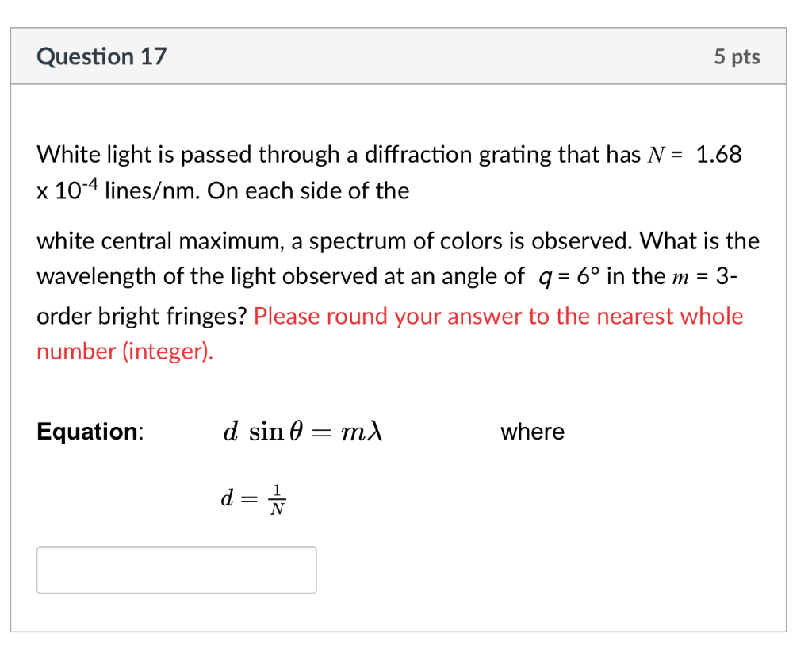Viewport: 812px width, 657px height.
Task: Click the word Equation in bold
Action: point(90,431)
